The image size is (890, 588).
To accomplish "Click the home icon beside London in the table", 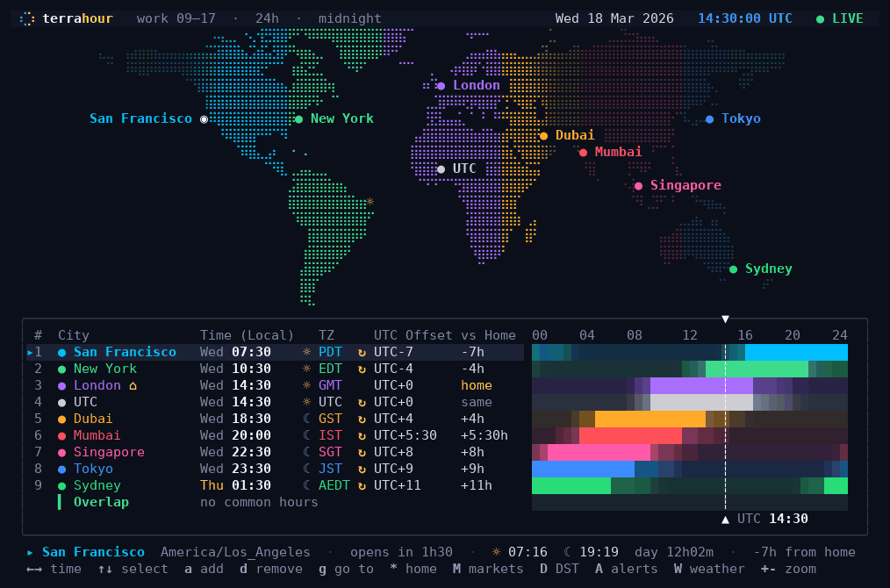I will tap(133, 385).
